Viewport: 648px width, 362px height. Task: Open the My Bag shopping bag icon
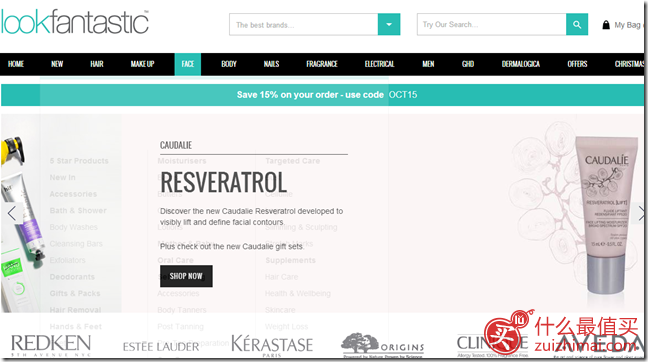click(x=606, y=25)
